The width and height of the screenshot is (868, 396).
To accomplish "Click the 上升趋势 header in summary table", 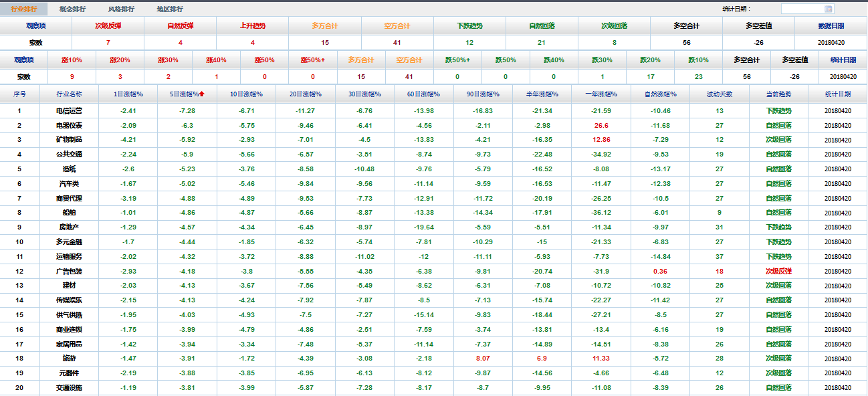I will tap(253, 26).
